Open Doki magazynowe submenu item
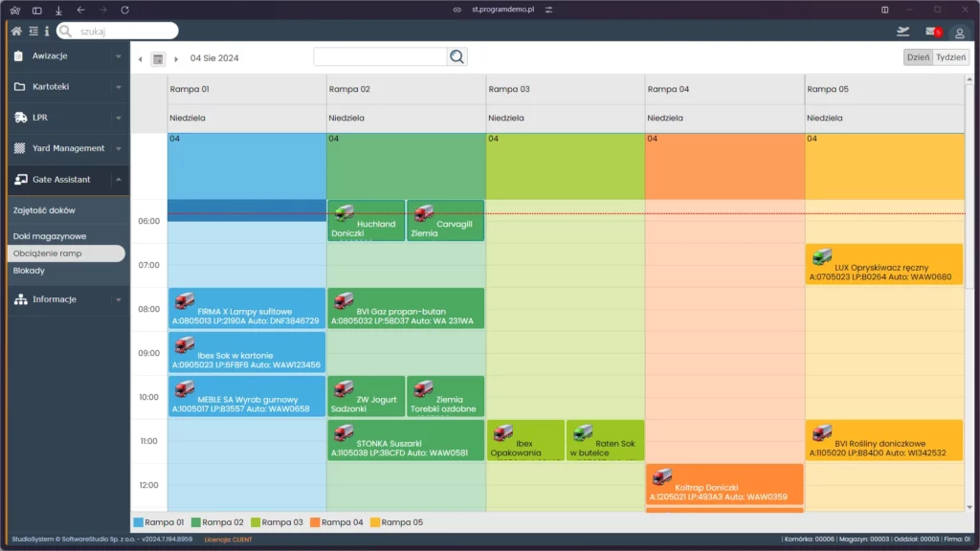Image resolution: width=980 pixels, height=551 pixels. coord(50,236)
